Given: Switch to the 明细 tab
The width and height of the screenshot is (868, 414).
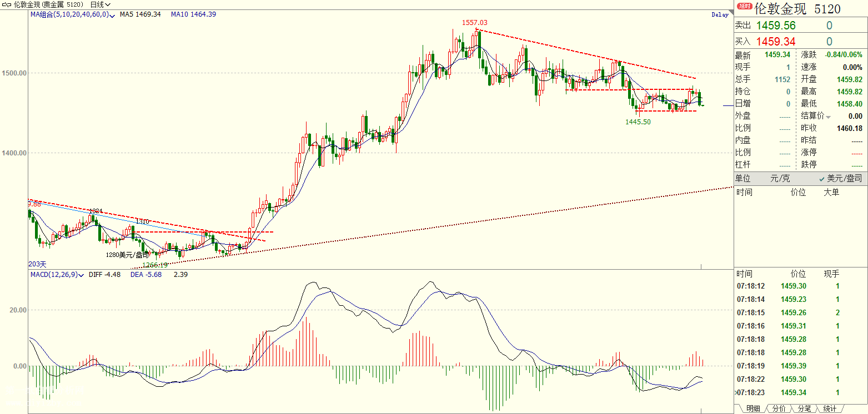Looking at the screenshot, I should pos(753,408).
